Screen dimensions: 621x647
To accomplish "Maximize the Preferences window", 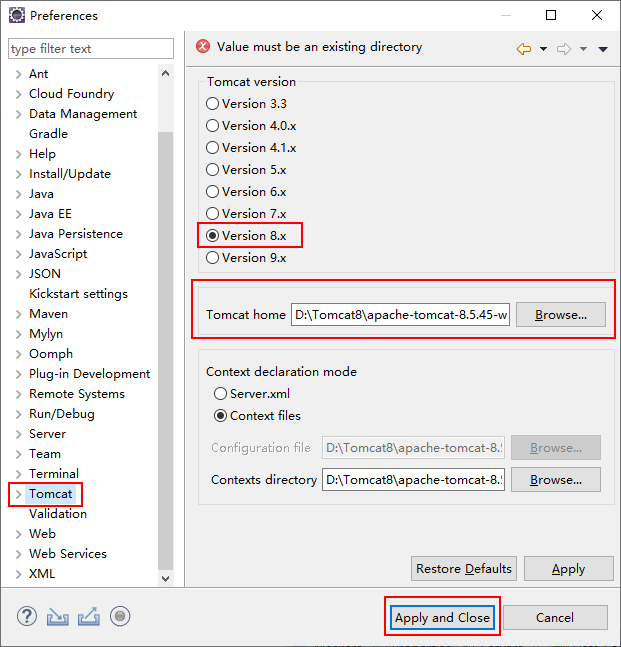I will pos(551,15).
